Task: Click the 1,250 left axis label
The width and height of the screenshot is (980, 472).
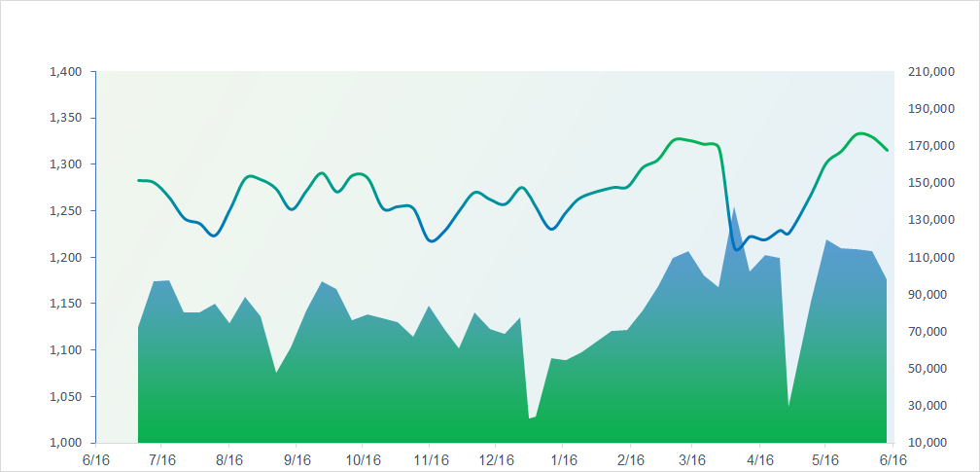Action: coord(65,211)
